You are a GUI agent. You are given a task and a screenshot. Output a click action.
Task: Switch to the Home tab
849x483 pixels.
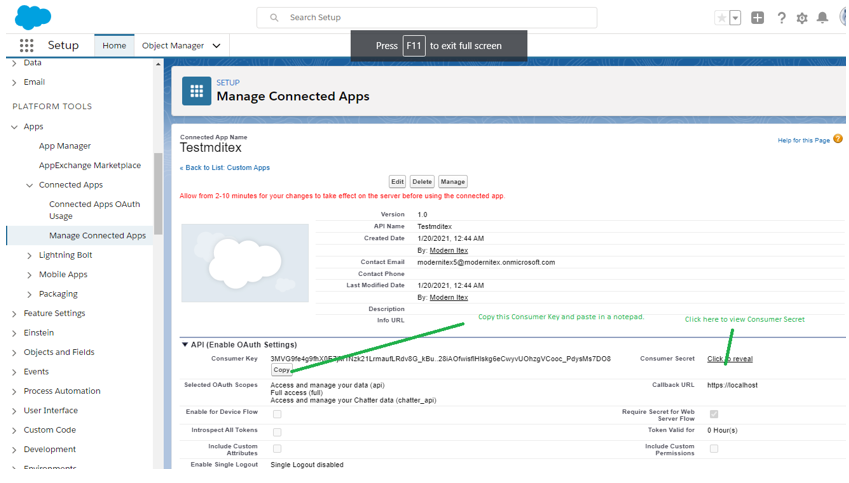click(114, 45)
